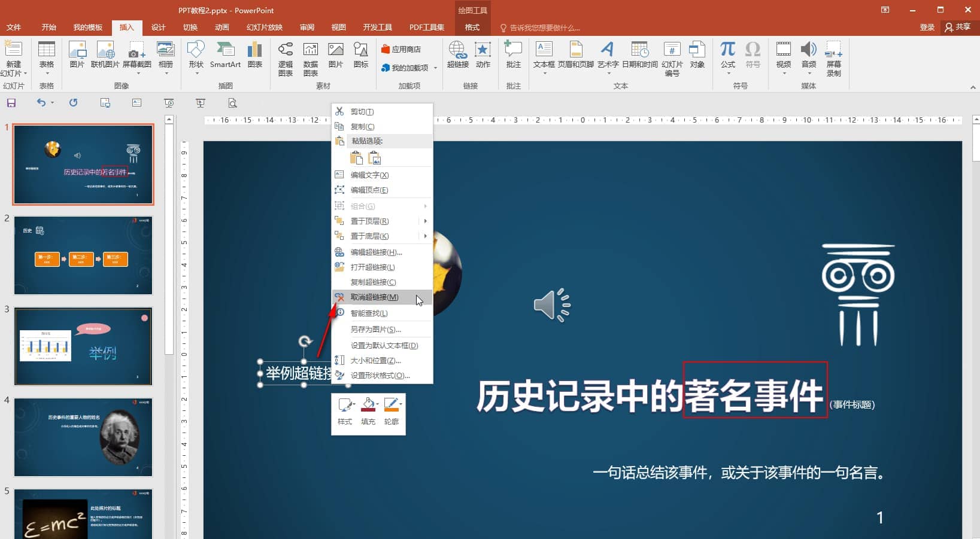This screenshot has width=980, height=539.
Task: Select 取消超链接 in the context menu
Action: 374,297
